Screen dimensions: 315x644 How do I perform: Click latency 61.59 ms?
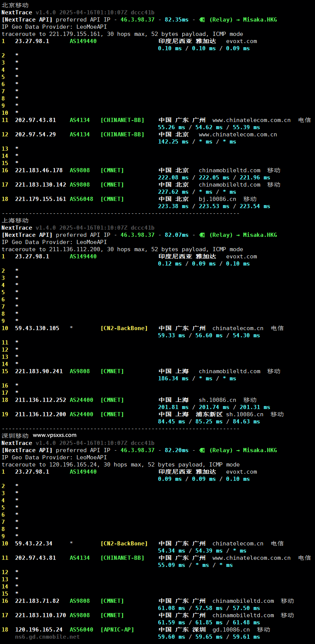point(172,622)
